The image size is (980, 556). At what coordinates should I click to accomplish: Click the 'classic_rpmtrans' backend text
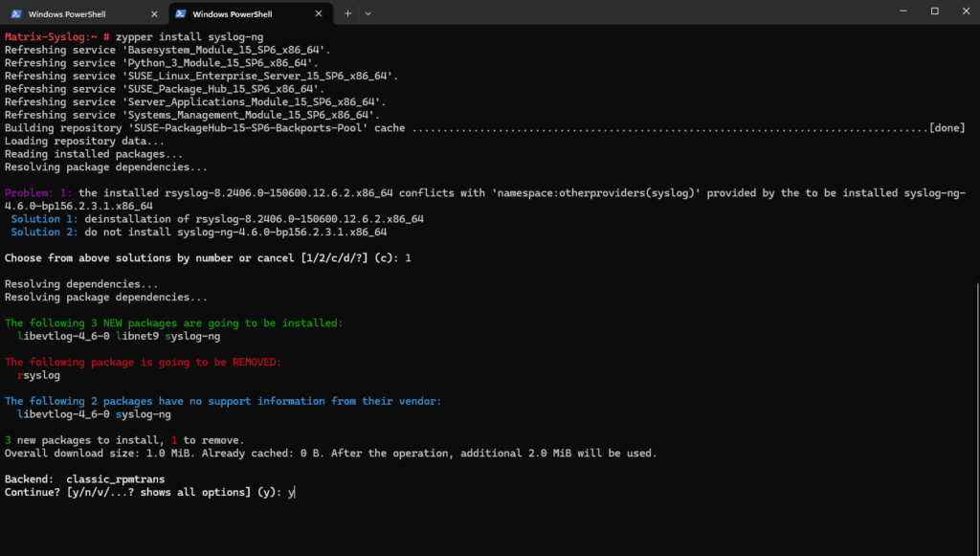tap(116, 479)
